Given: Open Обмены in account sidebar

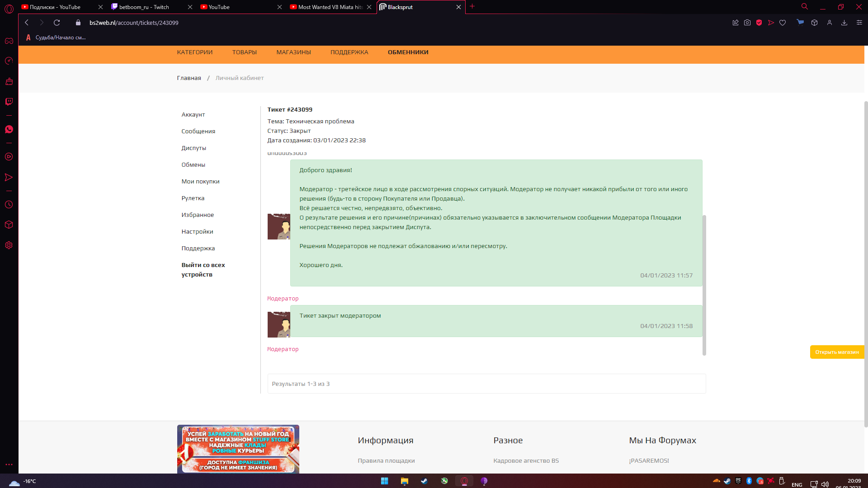Looking at the screenshot, I should point(193,165).
